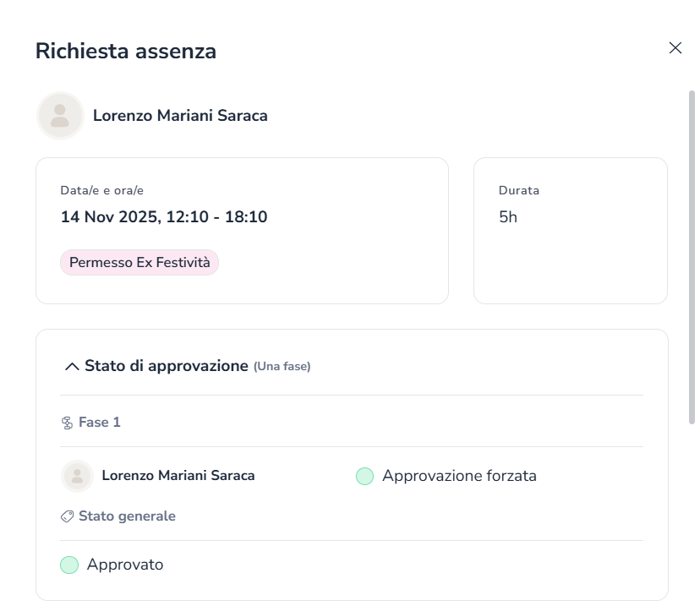Click the Stato di approvazione section heading
The height and width of the screenshot is (606, 700).
166,366
